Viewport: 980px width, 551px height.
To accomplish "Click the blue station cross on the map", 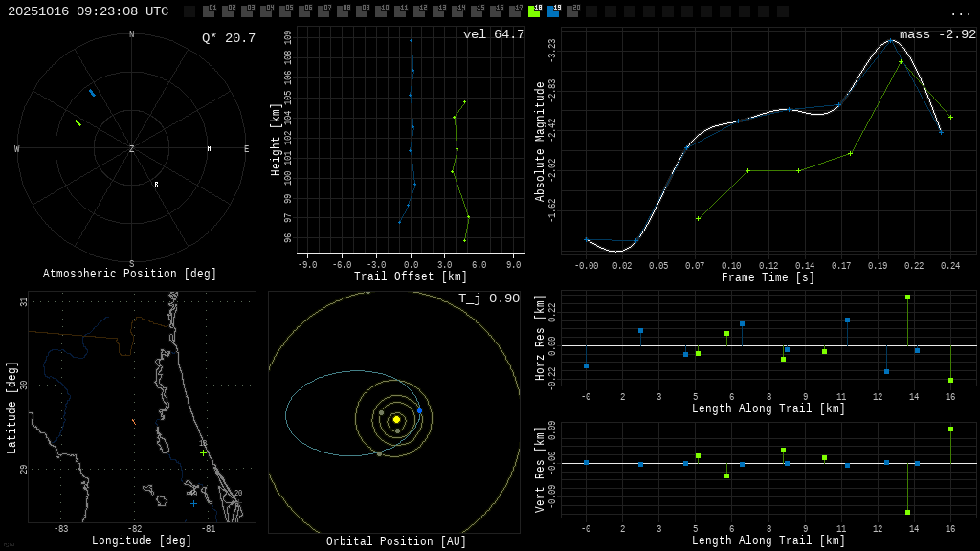I will pyautogui.click(x=193, y=503).
